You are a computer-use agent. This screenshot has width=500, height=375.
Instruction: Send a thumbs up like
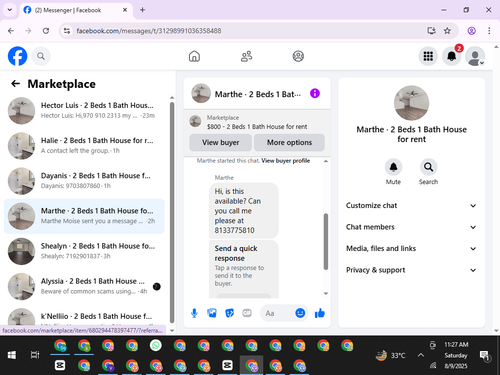click(x=319, y=313)
